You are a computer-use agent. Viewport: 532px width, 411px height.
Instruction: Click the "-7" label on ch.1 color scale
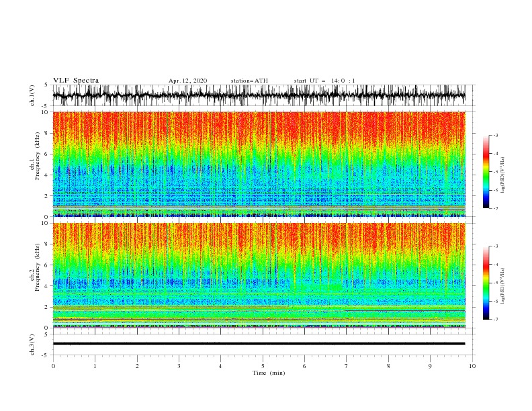pos(495,208)
